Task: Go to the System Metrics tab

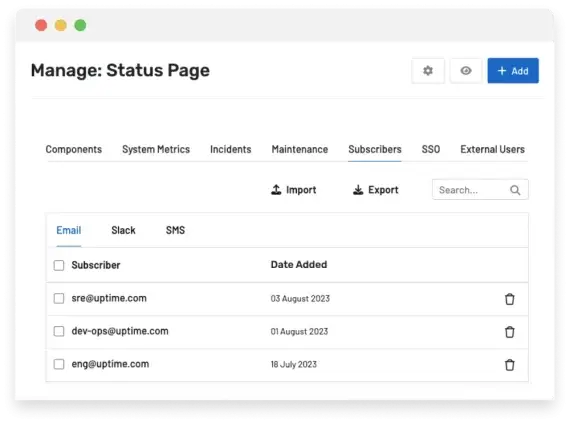Action: pyautogui.click(x=156, y=149)
